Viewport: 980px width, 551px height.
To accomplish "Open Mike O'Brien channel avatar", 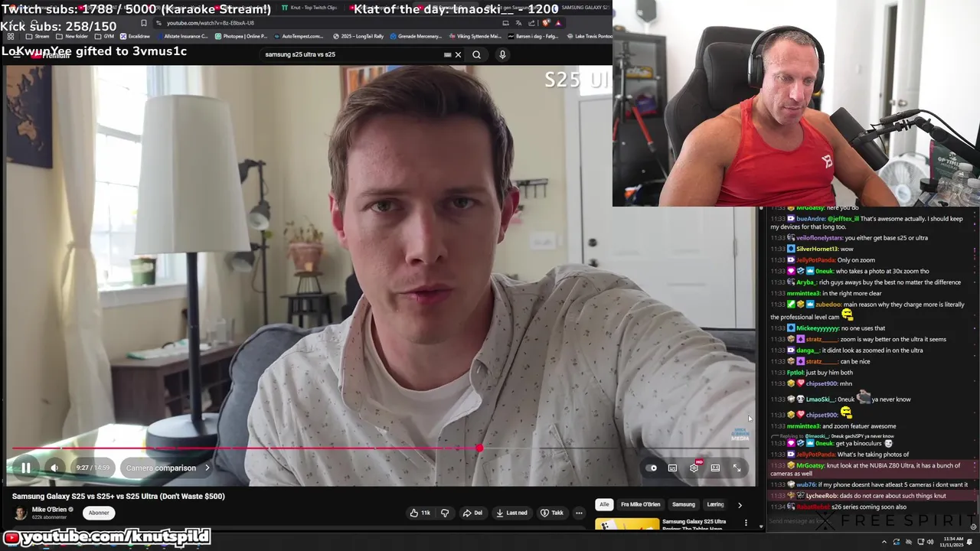I will tap(20, 513).
